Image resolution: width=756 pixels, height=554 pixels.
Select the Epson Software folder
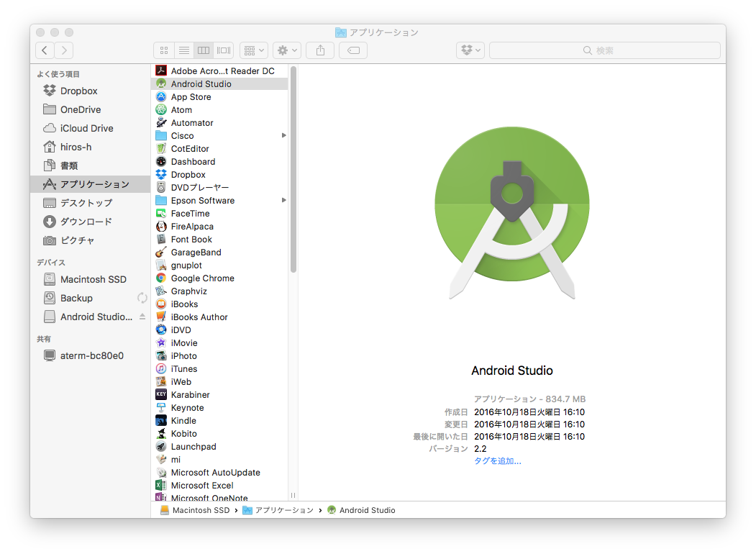(x=220, y=201)
